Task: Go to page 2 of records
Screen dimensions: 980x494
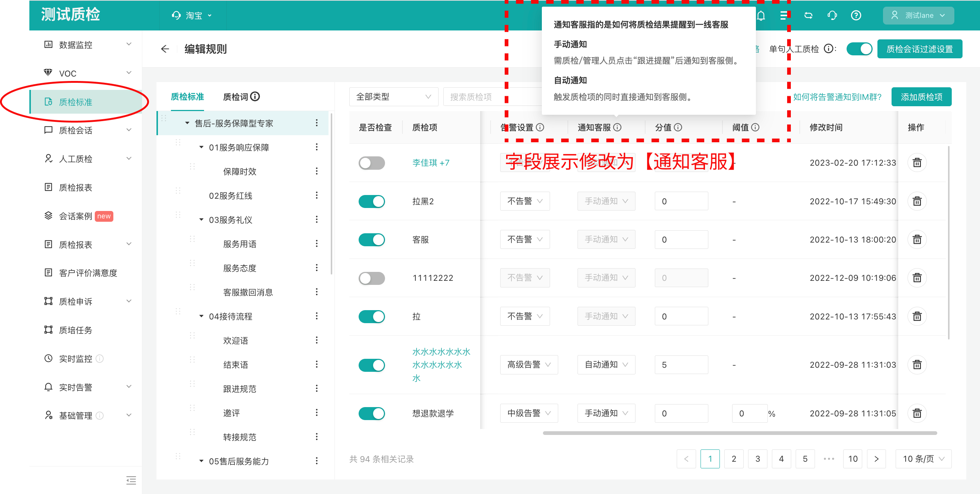Action: point(734,459)
